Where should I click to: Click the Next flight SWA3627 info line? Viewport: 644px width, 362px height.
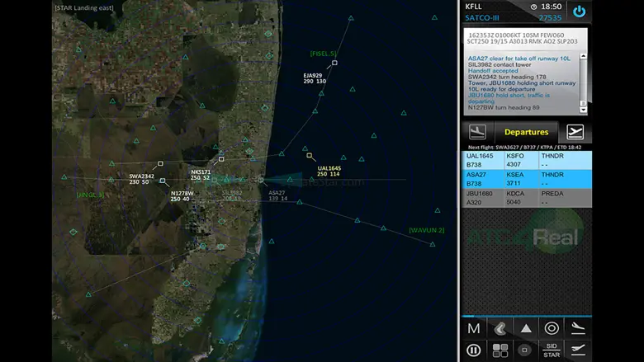tap(524, 147)
